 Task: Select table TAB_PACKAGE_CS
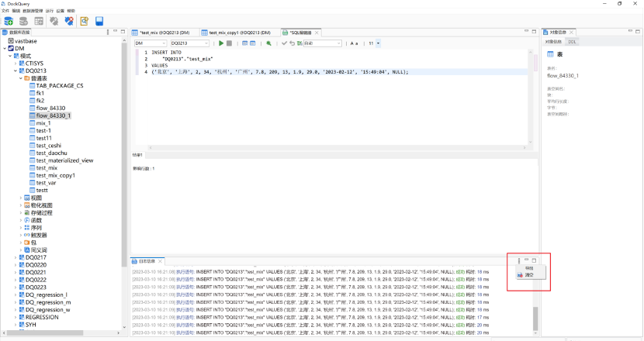[60, 86]
